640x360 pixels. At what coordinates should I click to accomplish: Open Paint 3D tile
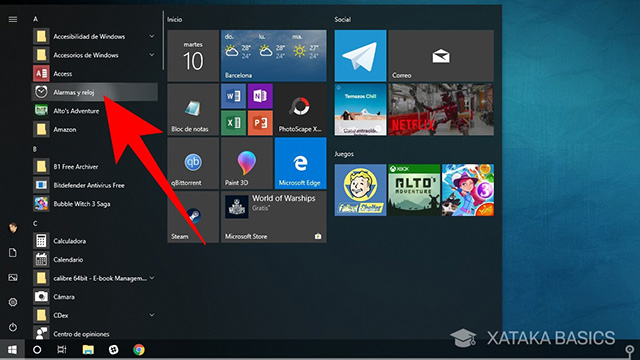click(x=247, y=163)
